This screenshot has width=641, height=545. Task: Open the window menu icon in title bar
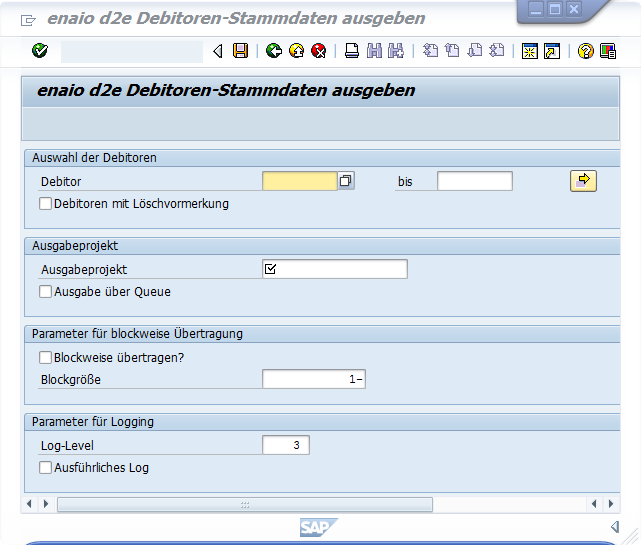28,19
